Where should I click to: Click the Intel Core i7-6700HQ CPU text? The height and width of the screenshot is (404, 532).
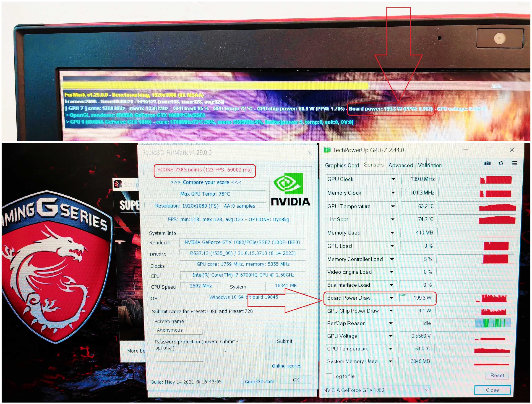click(243, 275)
